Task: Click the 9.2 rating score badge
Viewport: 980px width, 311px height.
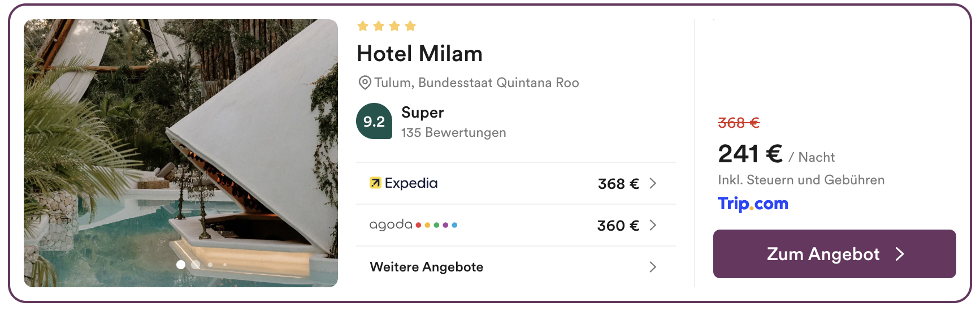Action: (x=374, y=121)
